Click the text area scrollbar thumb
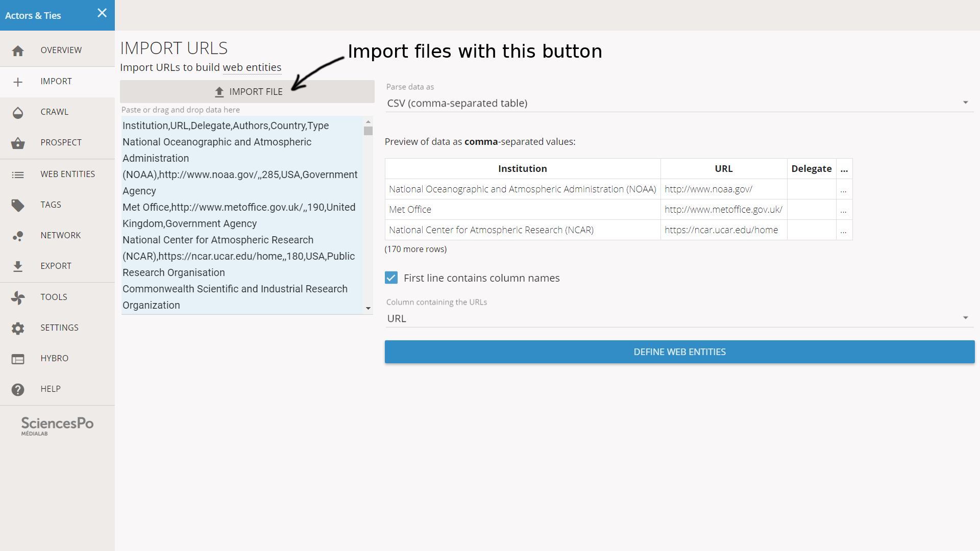 368,131
